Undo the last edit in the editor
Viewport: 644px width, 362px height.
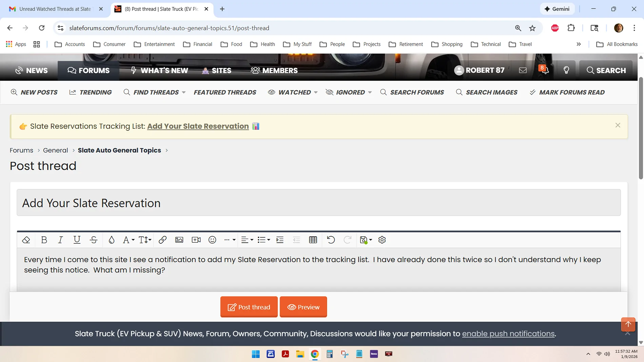pos(331,240)
